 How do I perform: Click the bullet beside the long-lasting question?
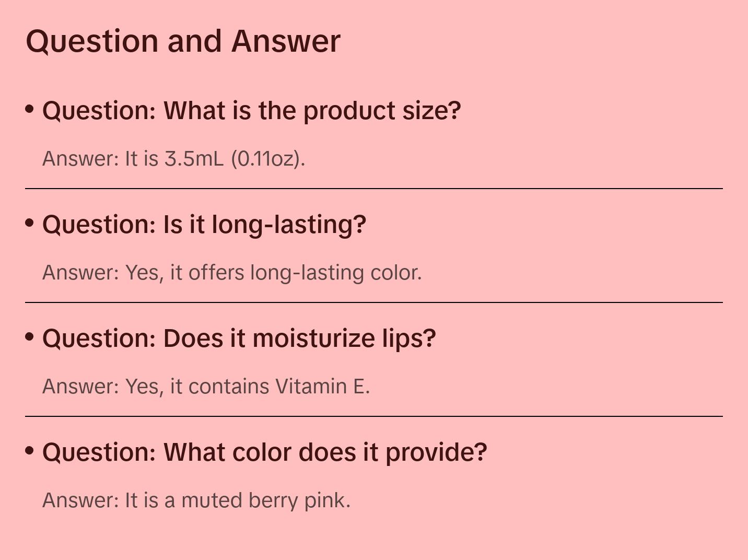(30, 223)
